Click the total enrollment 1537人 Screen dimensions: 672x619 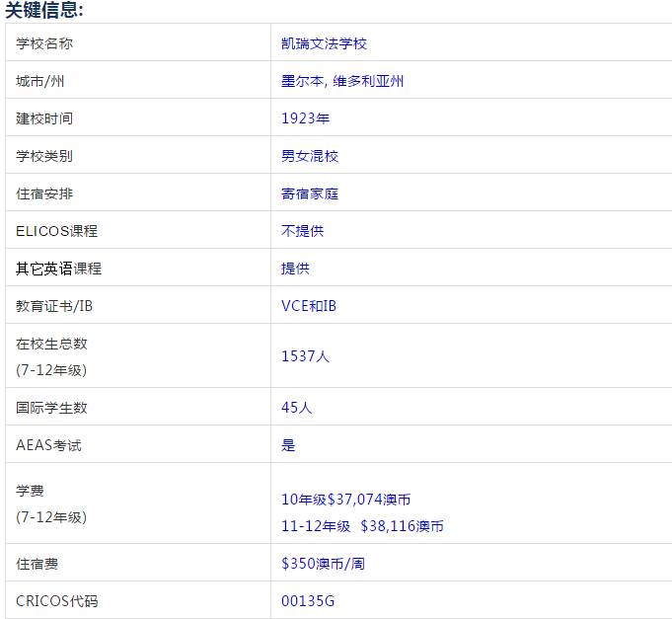pyautogui.click(x=305, y=356)
